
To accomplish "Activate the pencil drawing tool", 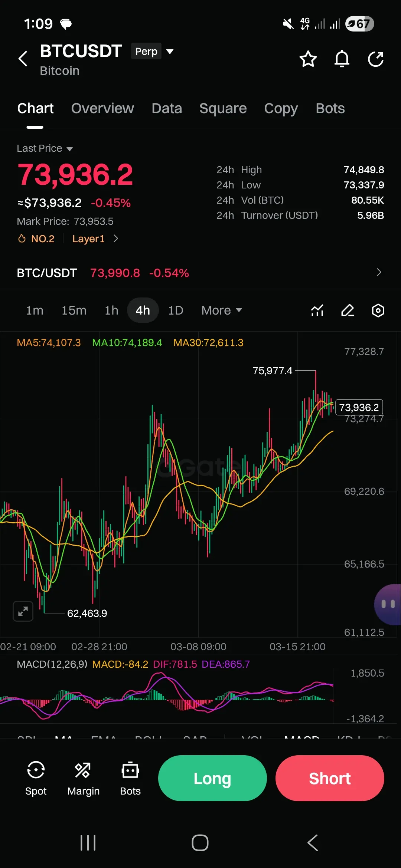I will pyautogui.click(x=348, y=310).
